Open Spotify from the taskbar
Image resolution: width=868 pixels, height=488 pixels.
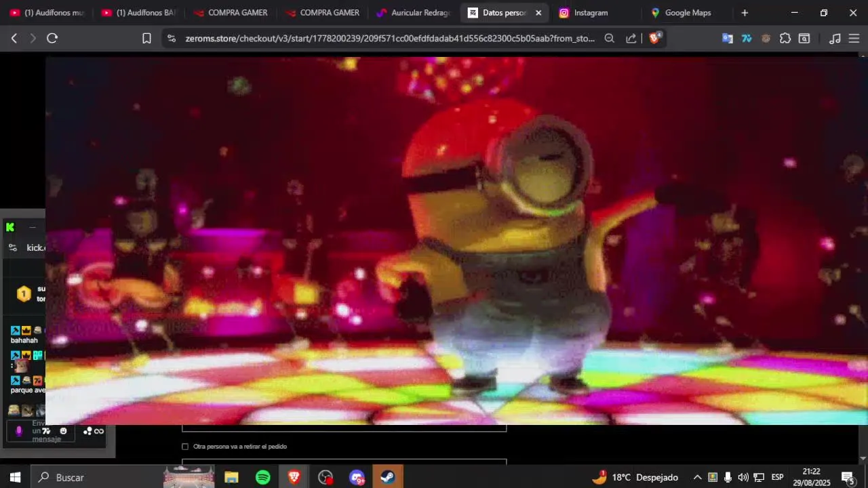[x=263, y=477]
